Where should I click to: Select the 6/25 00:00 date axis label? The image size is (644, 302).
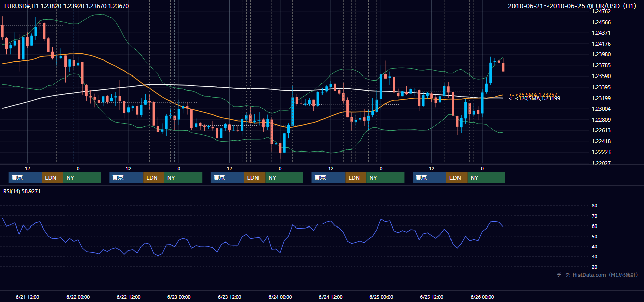[x=381, y=297]
